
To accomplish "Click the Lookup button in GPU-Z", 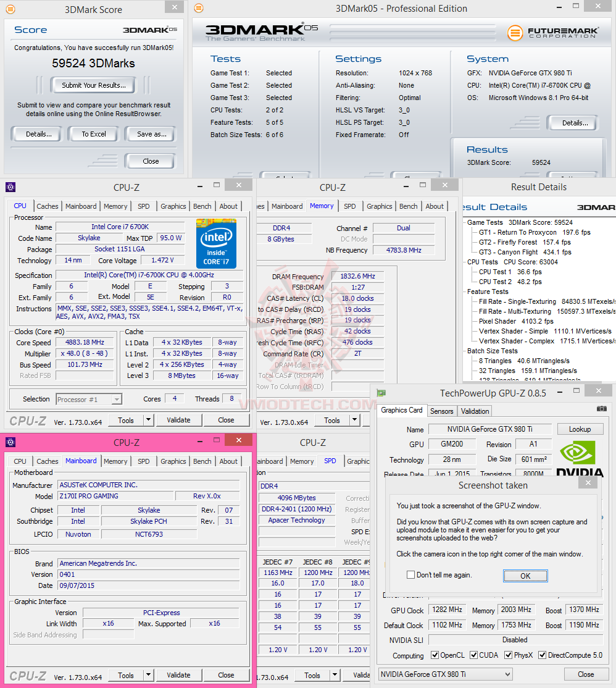I will [580, 429].
